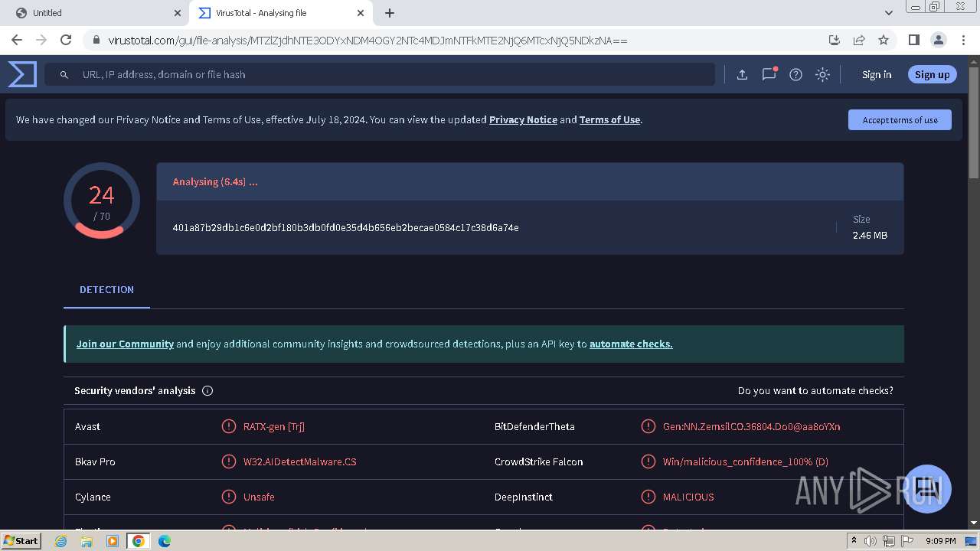Click the system tray volume icon
Screen dimensions: 980x551
point(871,541)
